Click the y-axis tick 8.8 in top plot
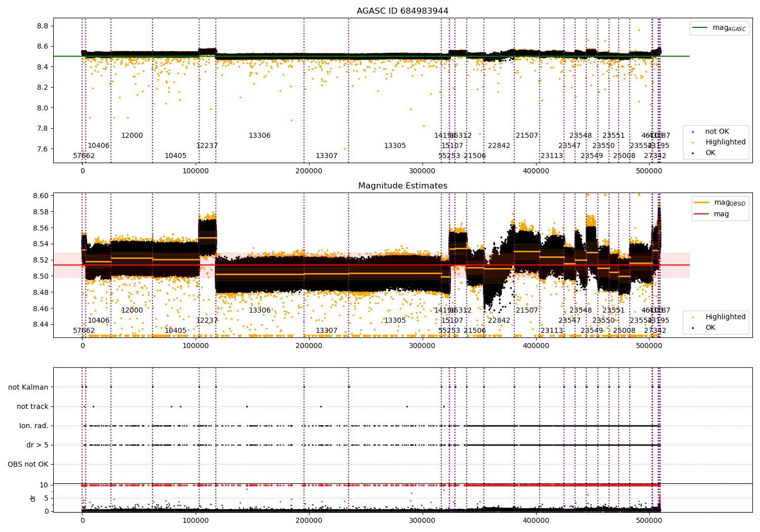This screenshot has width=760, height=532. 43,26
